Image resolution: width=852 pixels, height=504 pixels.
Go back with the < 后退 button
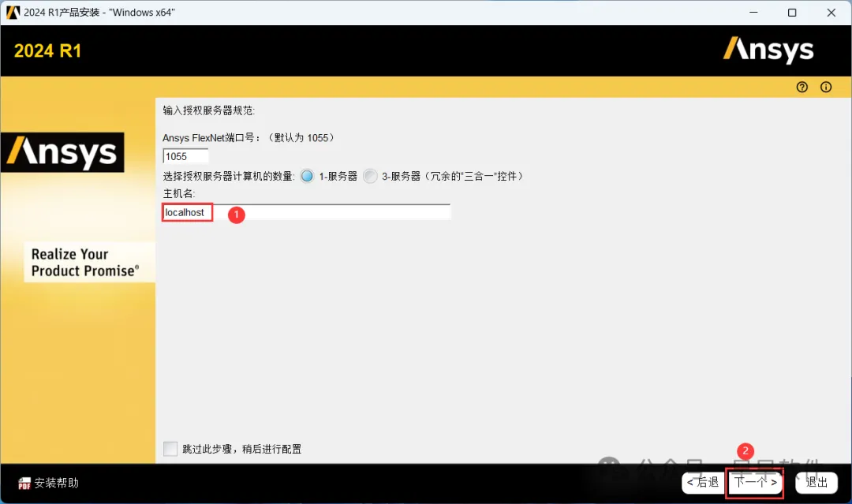coord(703,482)
